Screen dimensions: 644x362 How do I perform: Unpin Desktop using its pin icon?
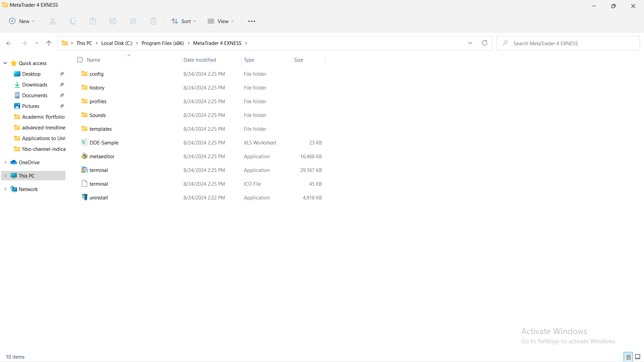[x=62, y=74]
